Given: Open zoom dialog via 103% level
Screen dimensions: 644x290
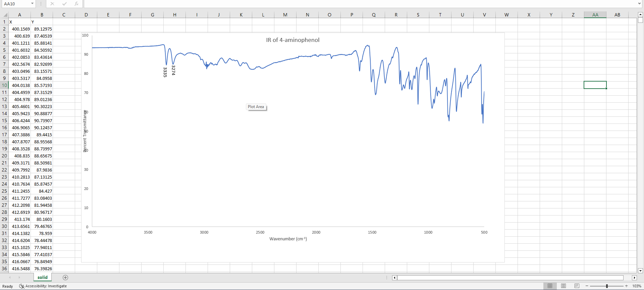Looking at the screenshot, I should coord(637,286).
